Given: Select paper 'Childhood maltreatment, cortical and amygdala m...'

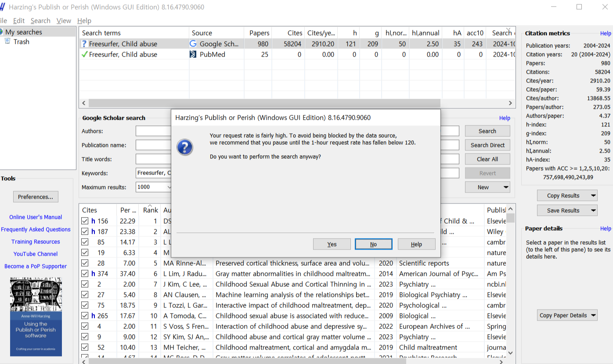Looking at the screenshot, I should tap(293, 347).
